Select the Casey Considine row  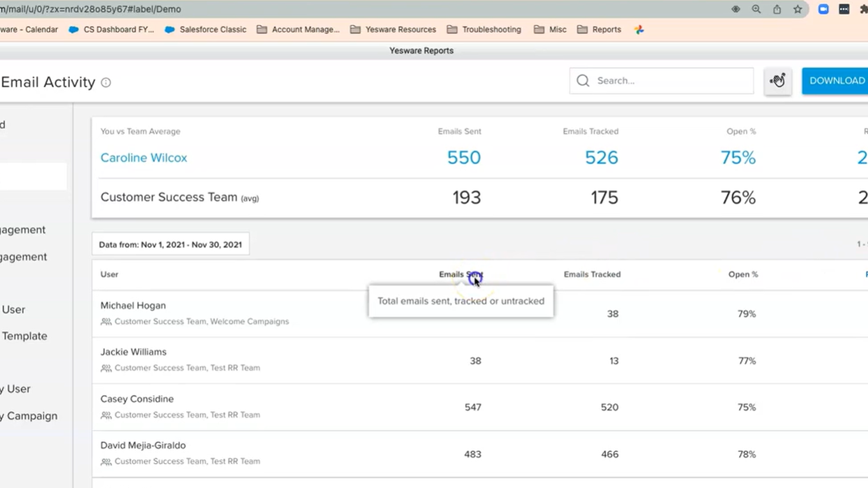pyautogui.click(x=480, y=407)
